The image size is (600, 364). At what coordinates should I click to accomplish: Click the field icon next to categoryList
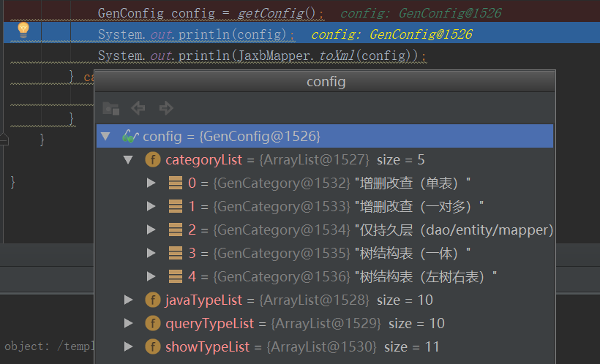(x=153, y=159)
